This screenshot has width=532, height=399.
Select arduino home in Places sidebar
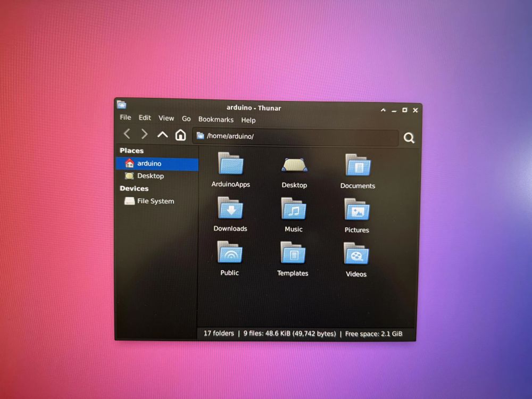click(157, 163)
